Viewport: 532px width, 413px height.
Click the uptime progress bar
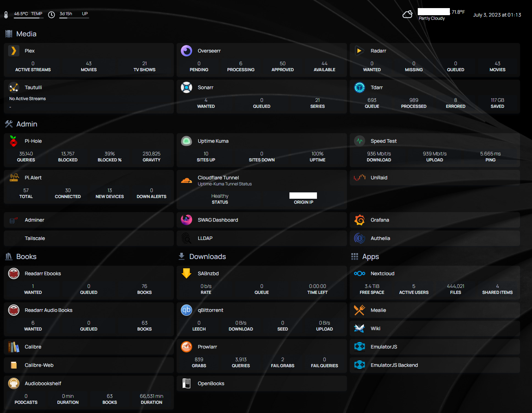coord(74,18)
